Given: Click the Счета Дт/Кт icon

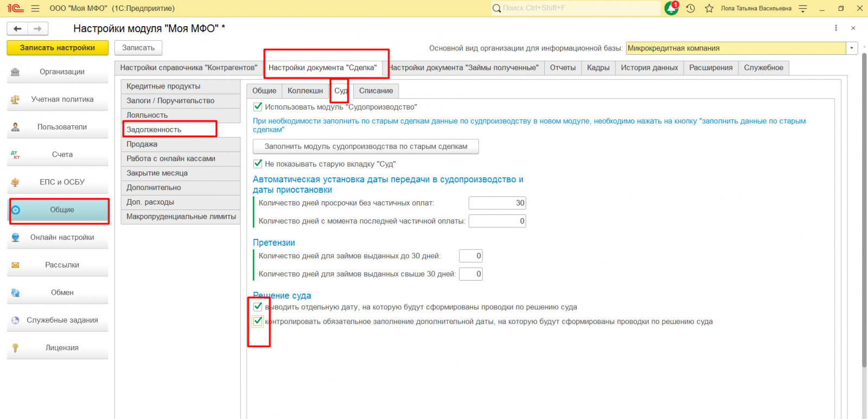Looking at the screenshot, I should coord(15,155).
